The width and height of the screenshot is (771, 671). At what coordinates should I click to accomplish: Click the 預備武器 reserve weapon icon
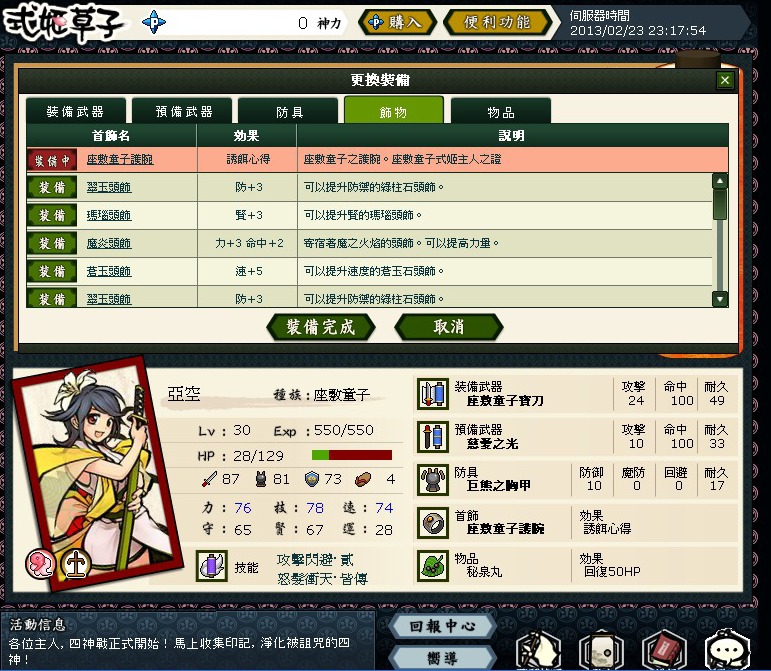pyautogui.click(x=433, y=437)
